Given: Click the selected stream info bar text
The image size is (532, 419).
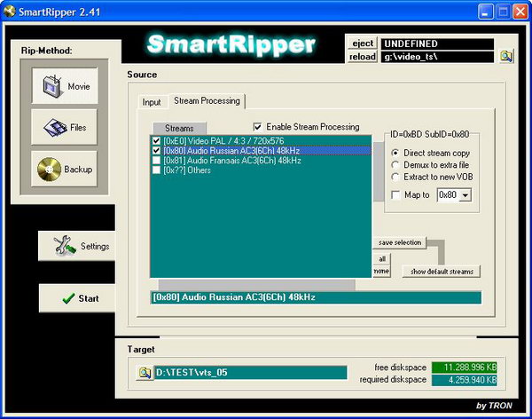Looking at the screenshot, I should click(234, 297).
